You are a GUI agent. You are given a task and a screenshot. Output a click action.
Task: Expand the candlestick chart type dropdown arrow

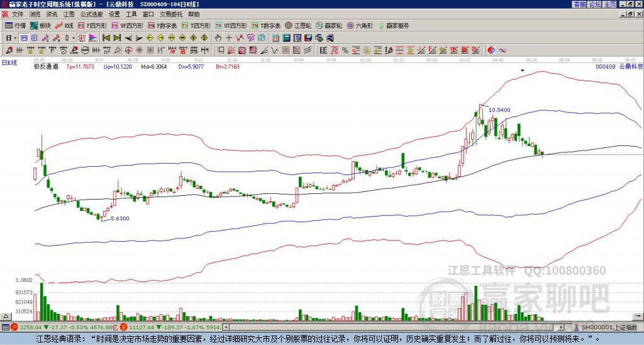pyautogui.click(x=74, y=38)
